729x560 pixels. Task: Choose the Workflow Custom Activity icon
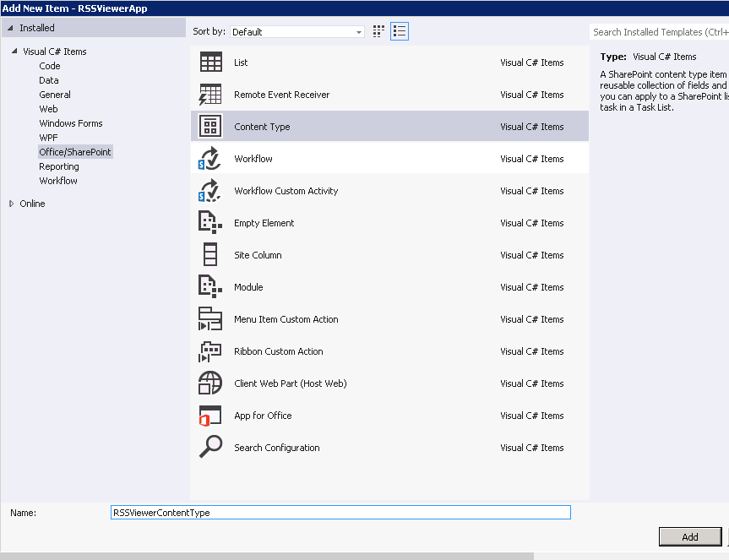[209, 191]
